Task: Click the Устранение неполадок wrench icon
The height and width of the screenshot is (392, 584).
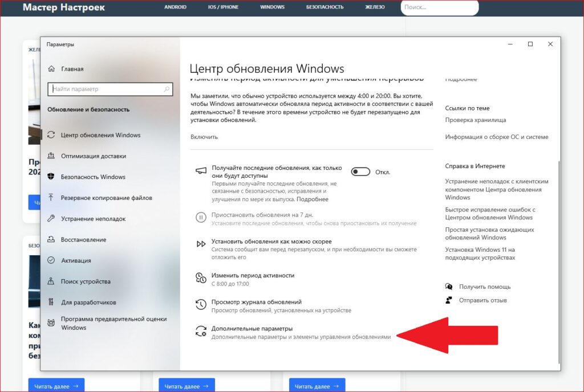Action: [51, 218]
